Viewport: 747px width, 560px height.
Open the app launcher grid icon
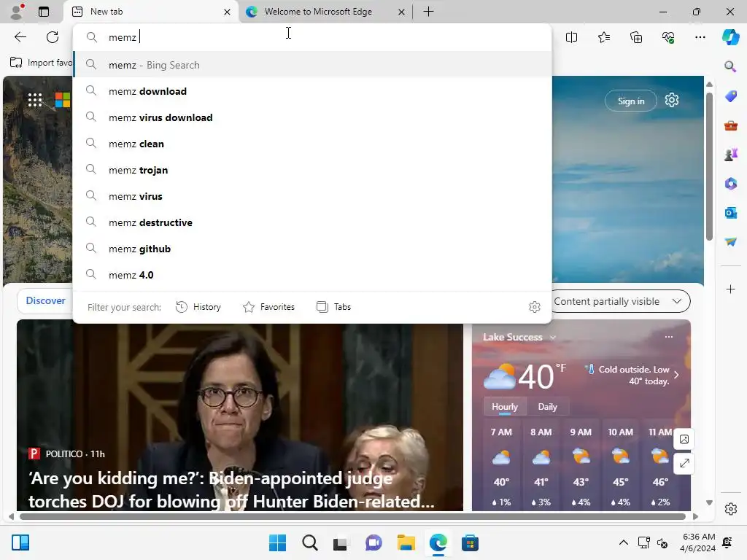pos(35,100)
